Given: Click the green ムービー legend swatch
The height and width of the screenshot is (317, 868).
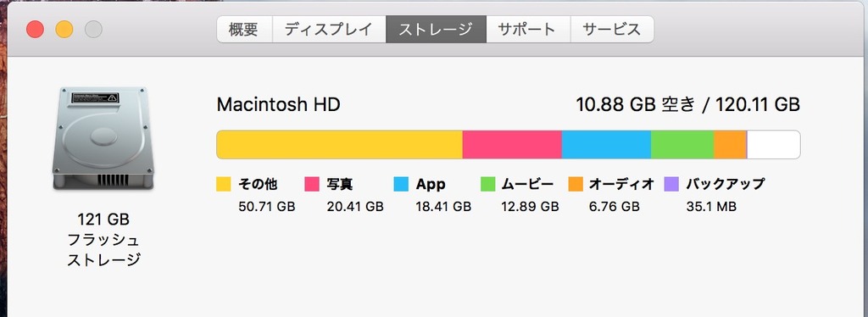Looking at the screenshot, I should 487,184.
